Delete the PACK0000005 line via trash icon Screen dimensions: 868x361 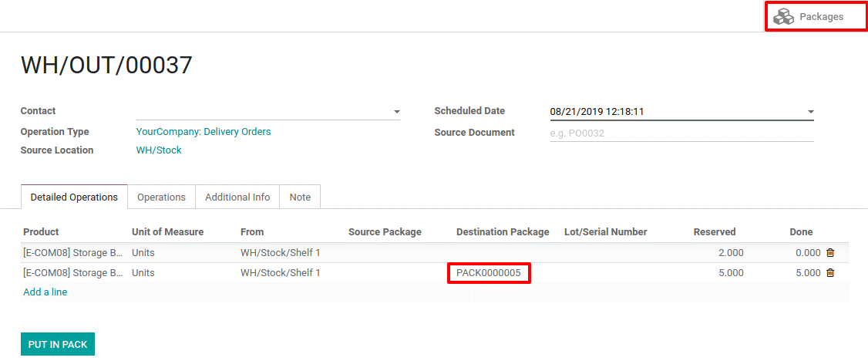[830, 273]
